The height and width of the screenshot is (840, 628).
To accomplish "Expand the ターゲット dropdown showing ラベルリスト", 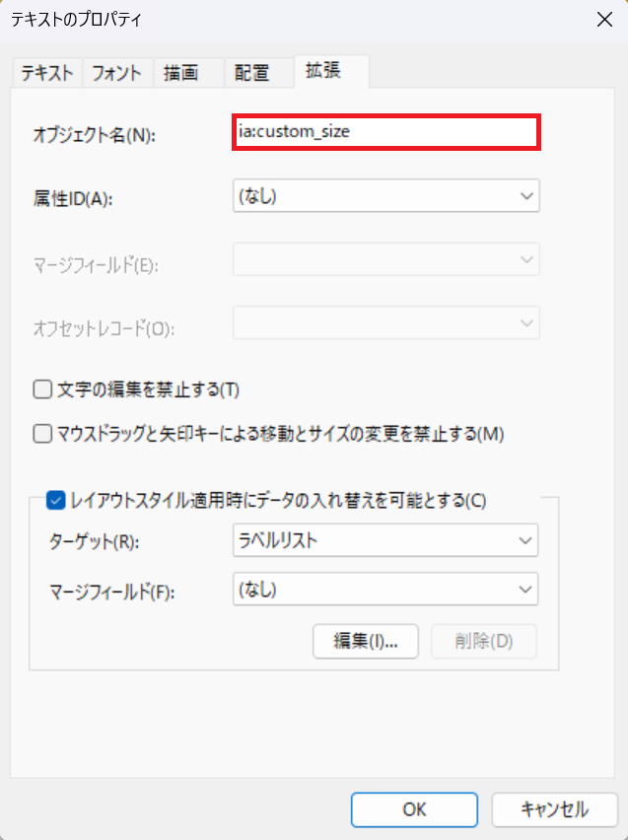I will click(385, 540).
